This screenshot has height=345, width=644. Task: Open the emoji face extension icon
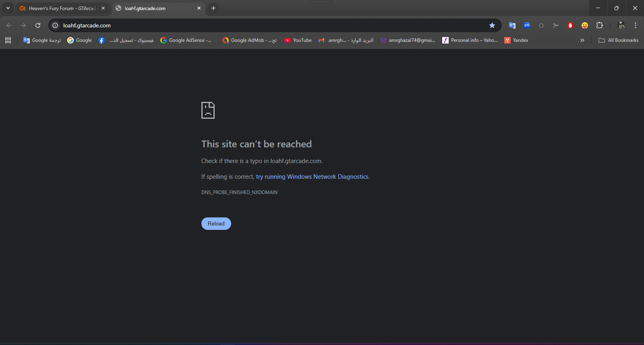(584, 25)
